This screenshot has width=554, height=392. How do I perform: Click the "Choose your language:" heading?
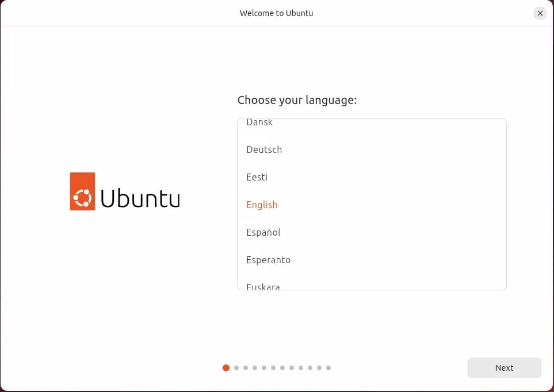(297, 100)
